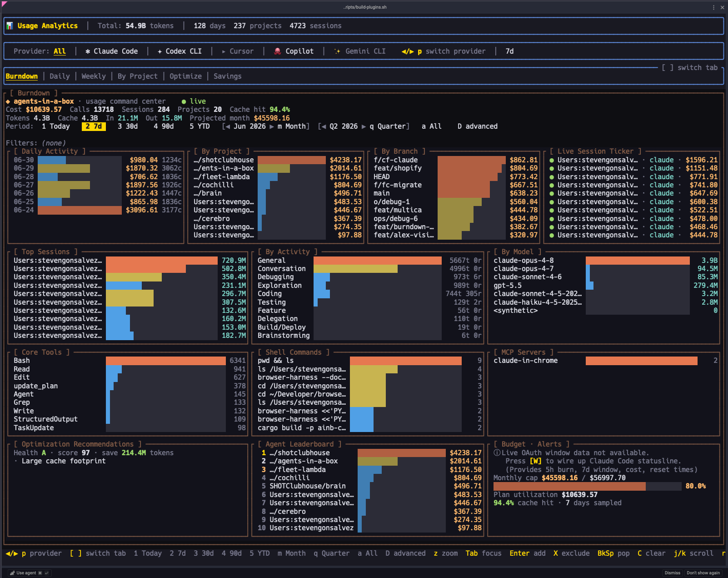Toggle advanced mode in the Period row

pyautogui.click(x=478, y=126)
